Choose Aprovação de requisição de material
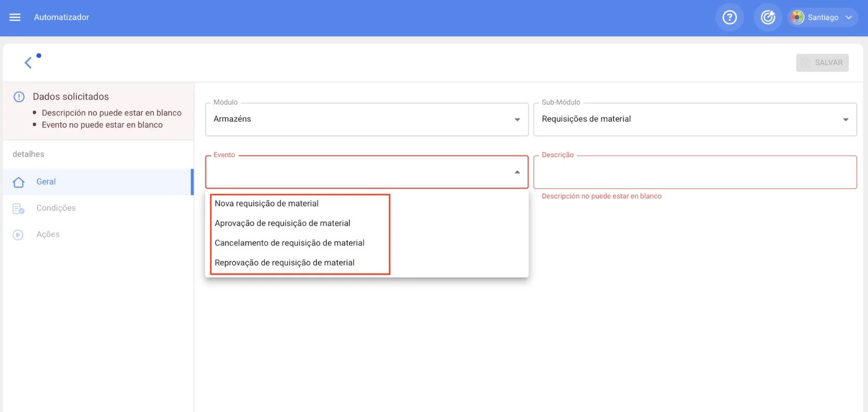This screenshot has height=412, width=868. pyautogui.click(x=282, y=223)
